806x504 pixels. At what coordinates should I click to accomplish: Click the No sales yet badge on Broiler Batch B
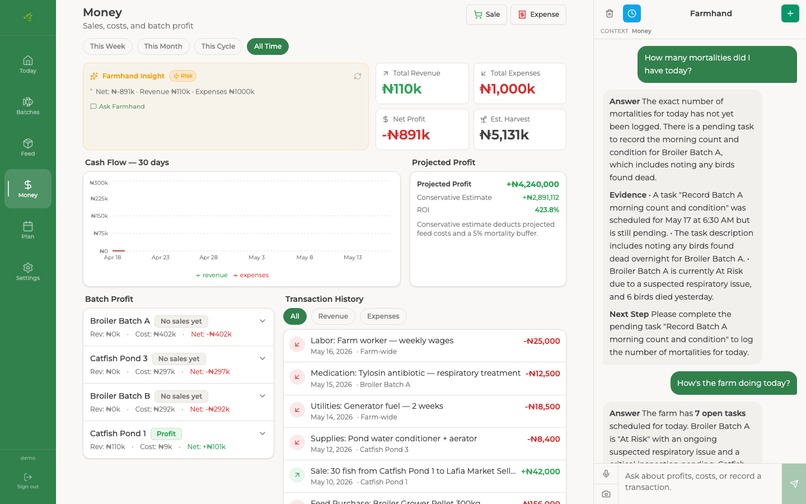(181, 396)
